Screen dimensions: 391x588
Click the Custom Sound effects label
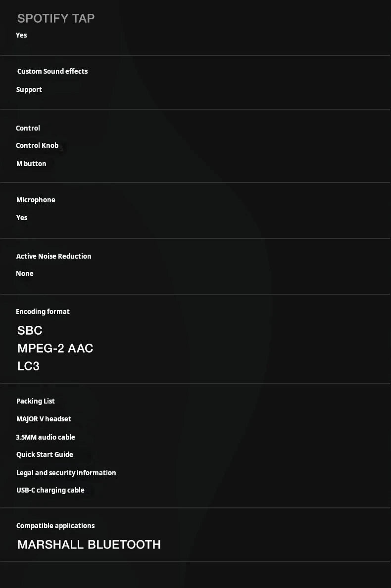[x=52, y=71]
